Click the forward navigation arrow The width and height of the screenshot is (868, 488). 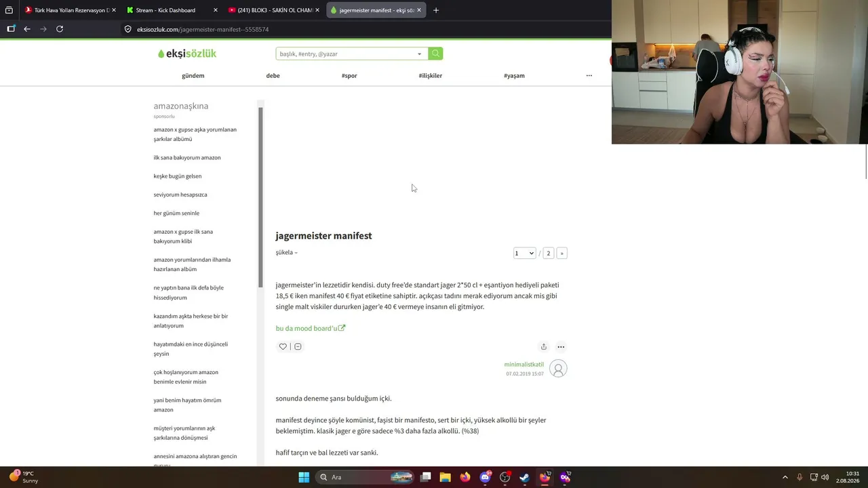(x=43, y=29)
